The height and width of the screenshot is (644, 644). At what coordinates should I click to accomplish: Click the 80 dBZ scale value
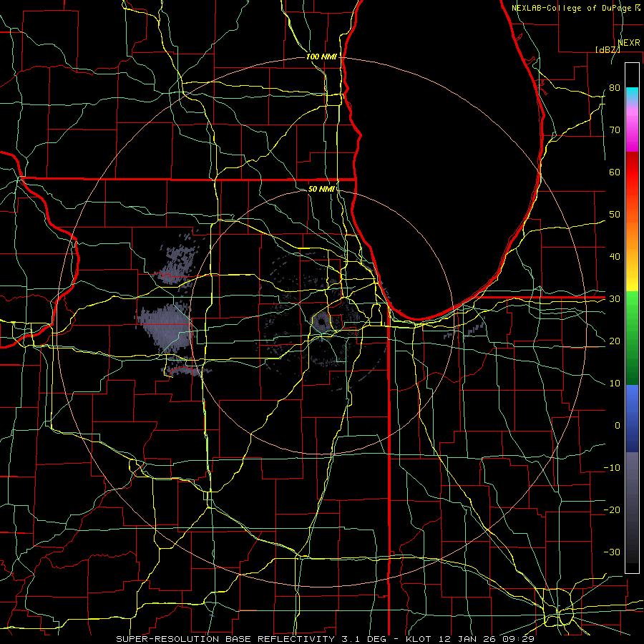(615, 88)
